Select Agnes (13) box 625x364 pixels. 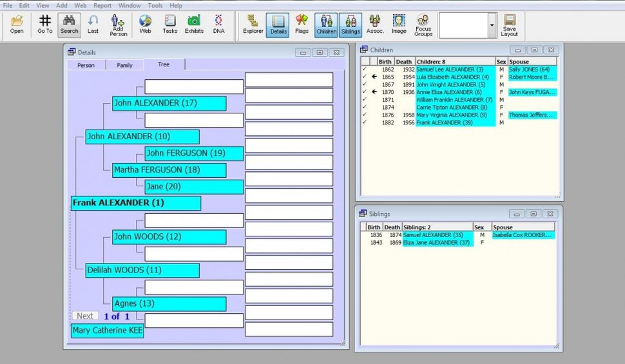coord(169,304)
